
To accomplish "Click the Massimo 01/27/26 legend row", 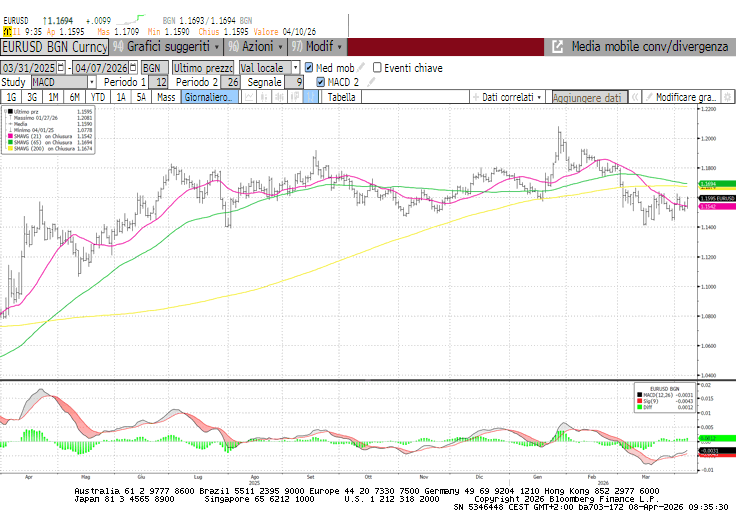I will [50, 118].
